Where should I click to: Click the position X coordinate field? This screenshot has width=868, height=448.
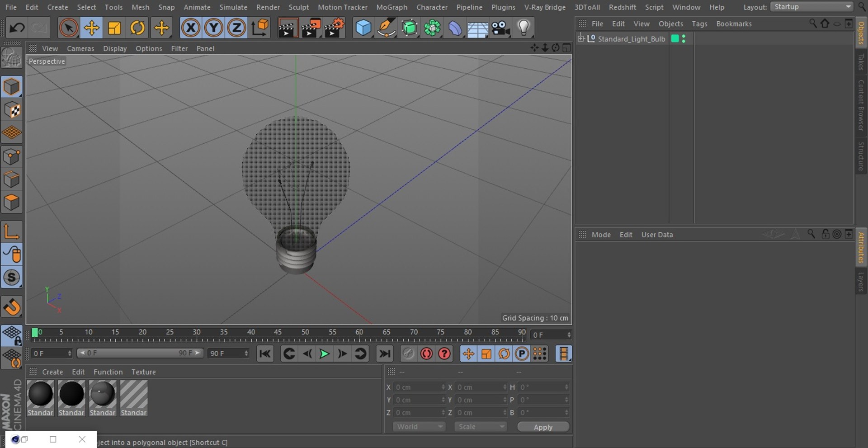coord(419,387)
